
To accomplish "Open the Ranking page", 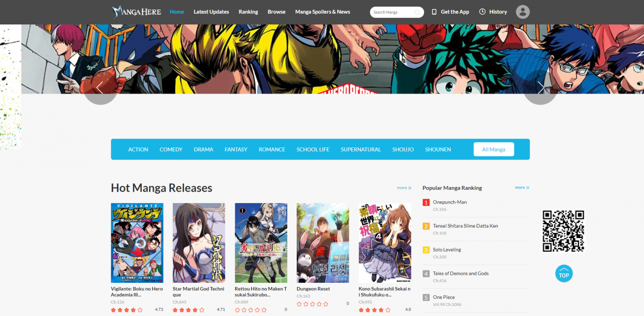I will [248, 12].
